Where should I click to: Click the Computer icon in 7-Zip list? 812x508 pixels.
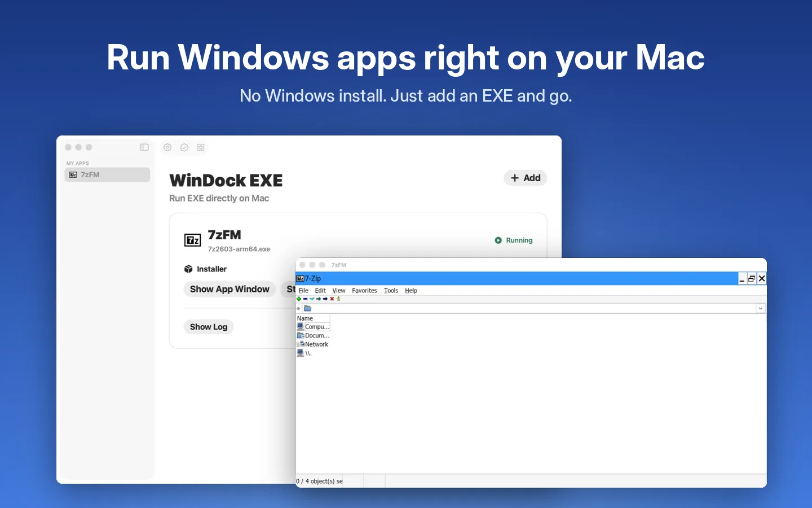[300, 327]
